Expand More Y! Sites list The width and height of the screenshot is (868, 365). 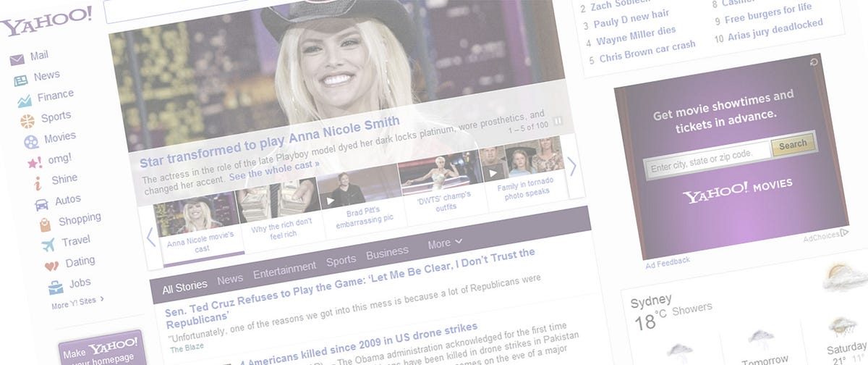[77, 303]
